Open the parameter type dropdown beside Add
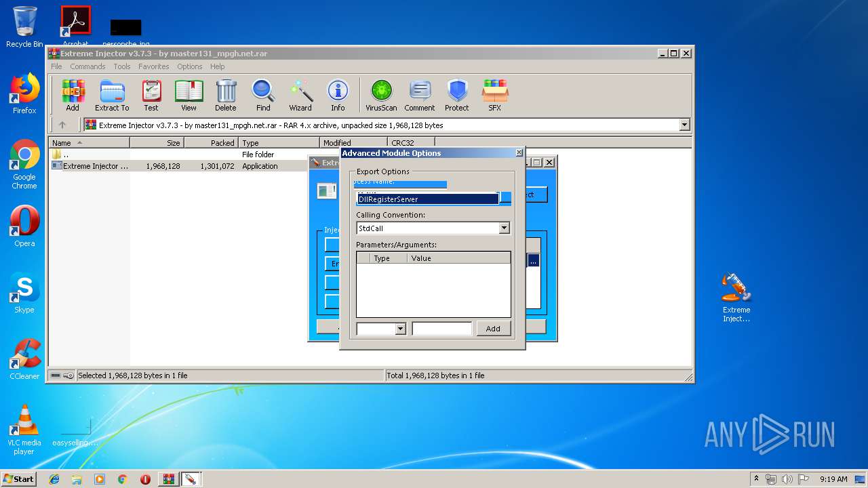The width and height of the screenshot is (868, 488). coord(400,329)
